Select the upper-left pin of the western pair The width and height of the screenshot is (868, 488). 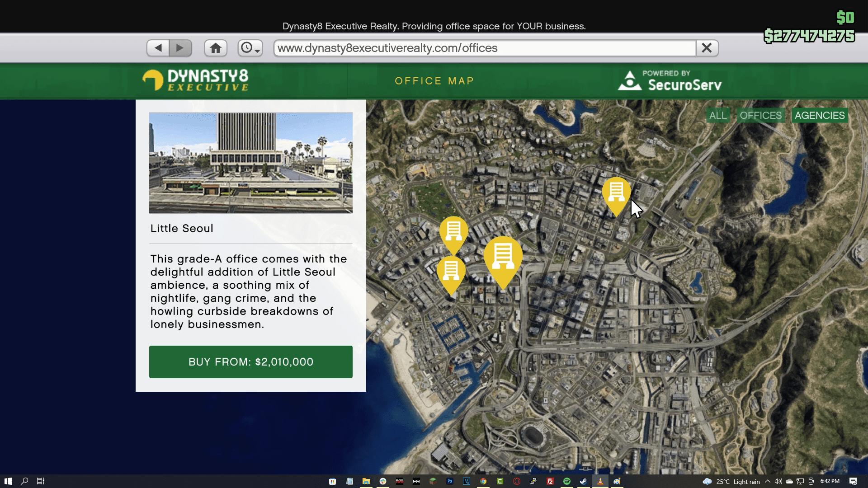[453, 232]
